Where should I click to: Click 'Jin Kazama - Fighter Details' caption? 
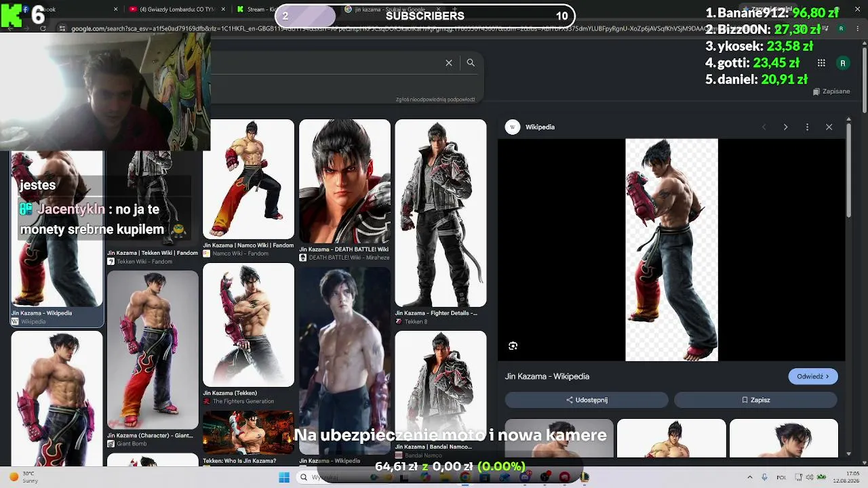436,313
